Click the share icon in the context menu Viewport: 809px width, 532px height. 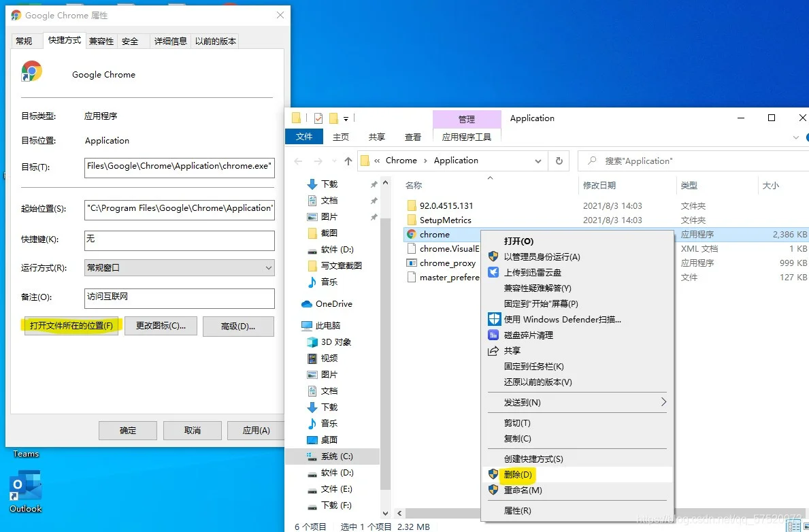point(493,351)
